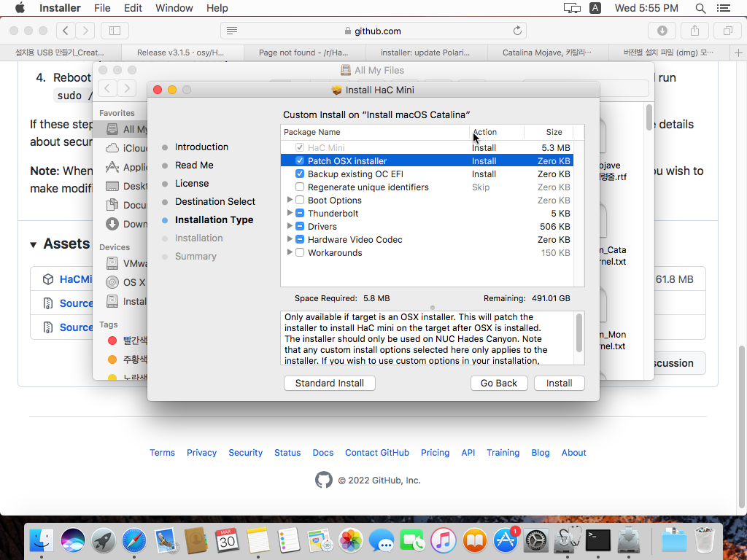Image resolution: width=747 pixels, height=560 pixels.
Task: Select red tag in Finder sidebar
Action: 112,340
